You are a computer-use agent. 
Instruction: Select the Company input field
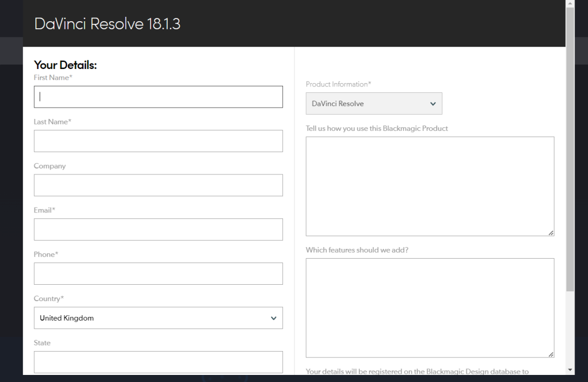158,185
